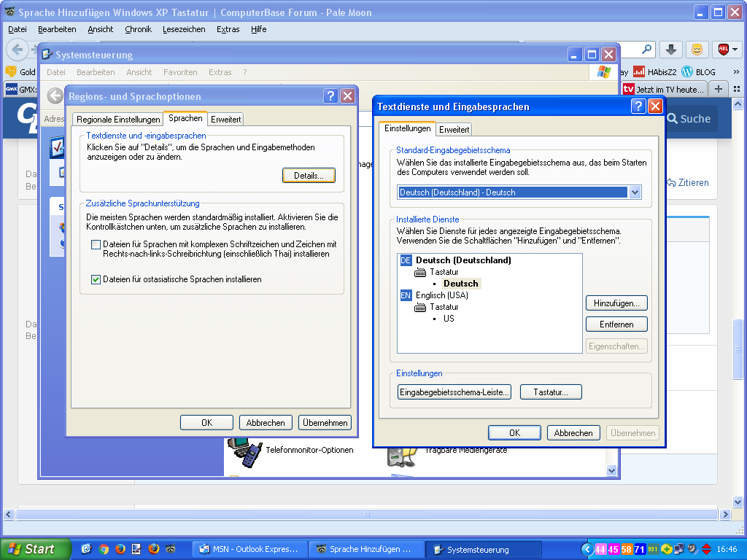
Task: Show hidden tray icons with blue arrow
Action: 587,549
